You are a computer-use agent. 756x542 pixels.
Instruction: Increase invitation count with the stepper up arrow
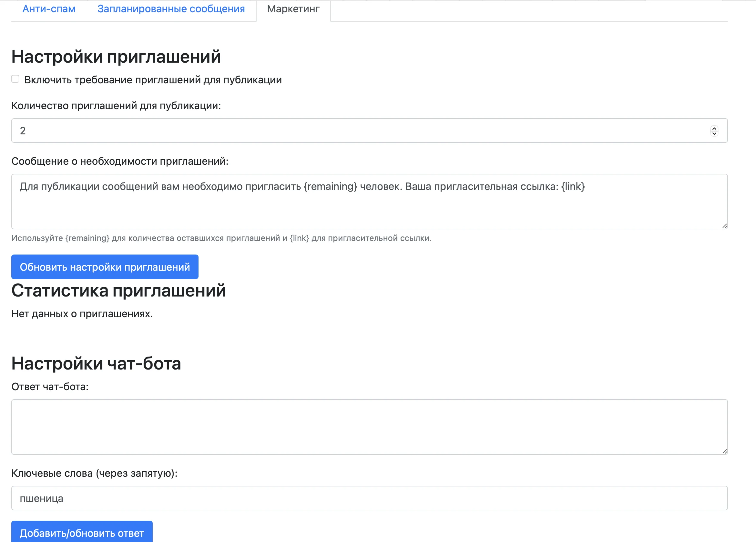coord(714,128)
